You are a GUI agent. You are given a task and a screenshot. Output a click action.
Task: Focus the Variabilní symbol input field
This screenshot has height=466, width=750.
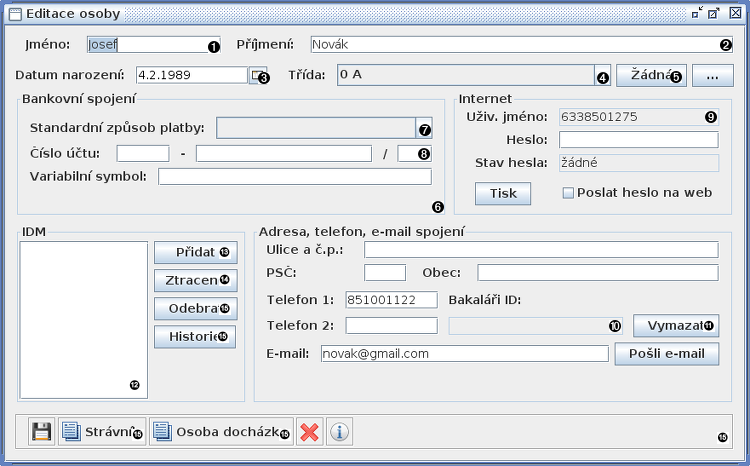pos(294,177)
